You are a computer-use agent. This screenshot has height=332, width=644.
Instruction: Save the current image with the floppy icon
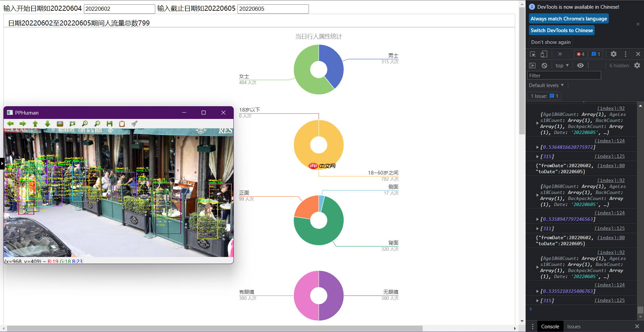click(110, 124)
